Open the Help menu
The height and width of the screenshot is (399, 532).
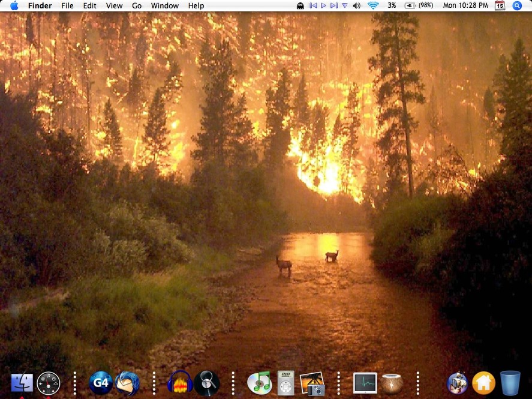pyautogui.click(x=196, y=6)
